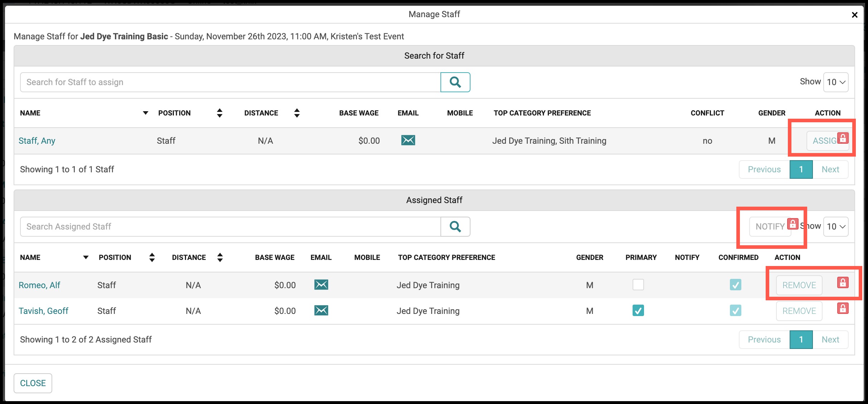Click Tavish, Geoff's email envelope icon
Viewport: 868px width, 404px height.
point(321,310)
